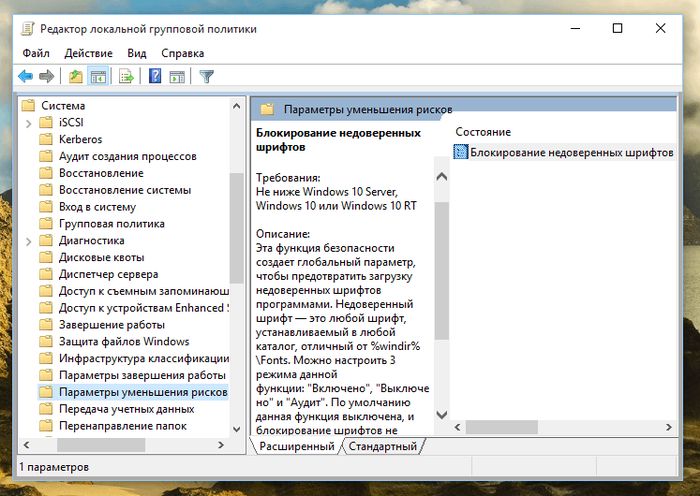This screenshot has width=700, height=496.
Task: Open the Действие menu
Action: 89,53
